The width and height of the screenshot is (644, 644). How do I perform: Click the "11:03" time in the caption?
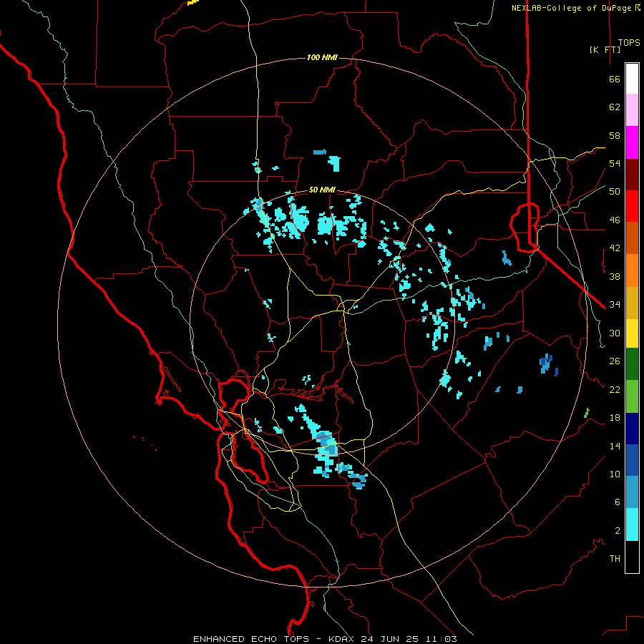click(x=440, y=639)
